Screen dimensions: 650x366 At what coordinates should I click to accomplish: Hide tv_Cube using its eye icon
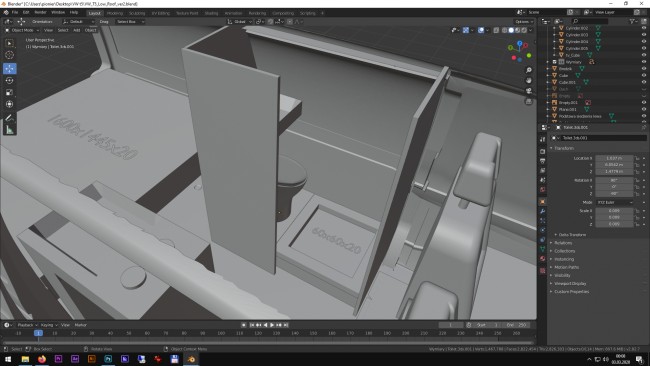pos(644,55)
